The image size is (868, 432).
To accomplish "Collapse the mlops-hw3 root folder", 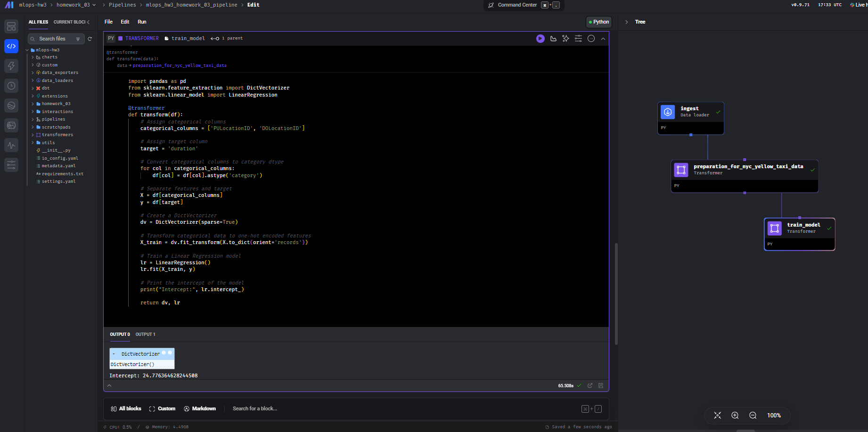I will click(x=27, y=50).
